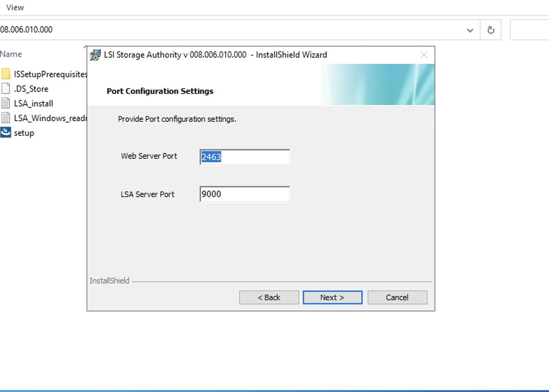549x392 pixels.
Task: Click the Web Server Port label
Action: click(x=149, y=156)
